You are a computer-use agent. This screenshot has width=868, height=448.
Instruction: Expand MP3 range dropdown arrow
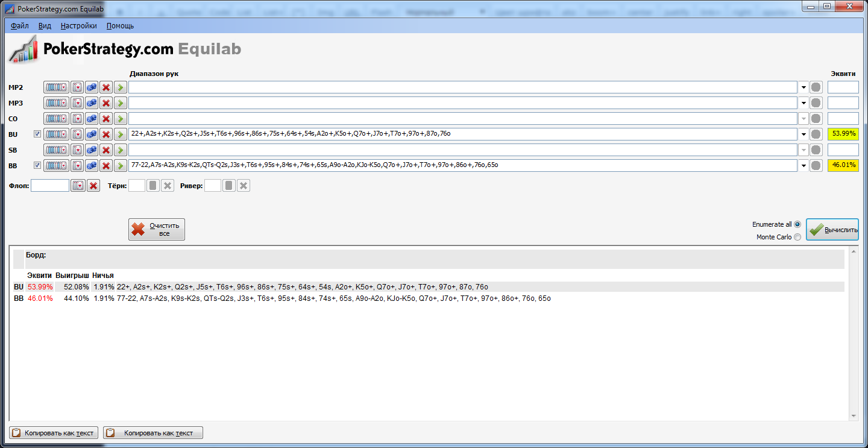point(803,103)
